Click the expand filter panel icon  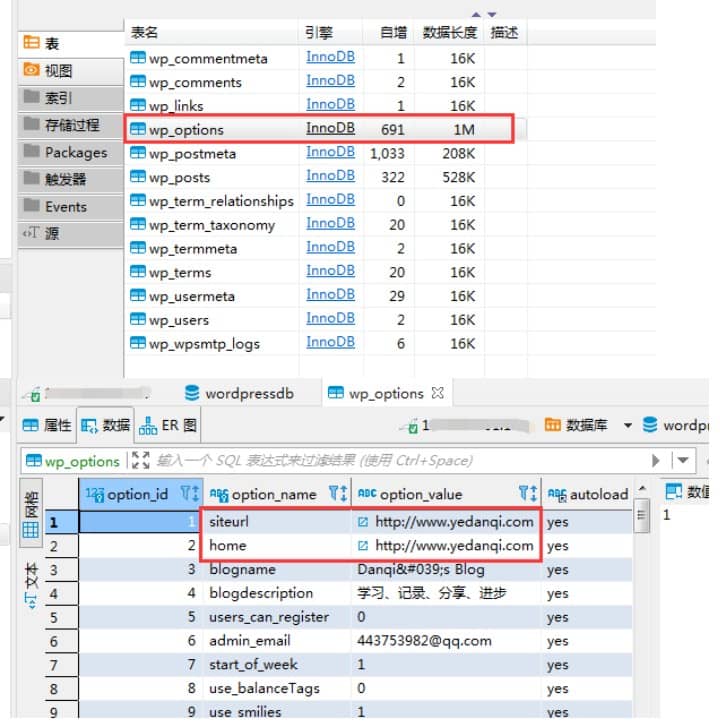[x=140, y=460]
